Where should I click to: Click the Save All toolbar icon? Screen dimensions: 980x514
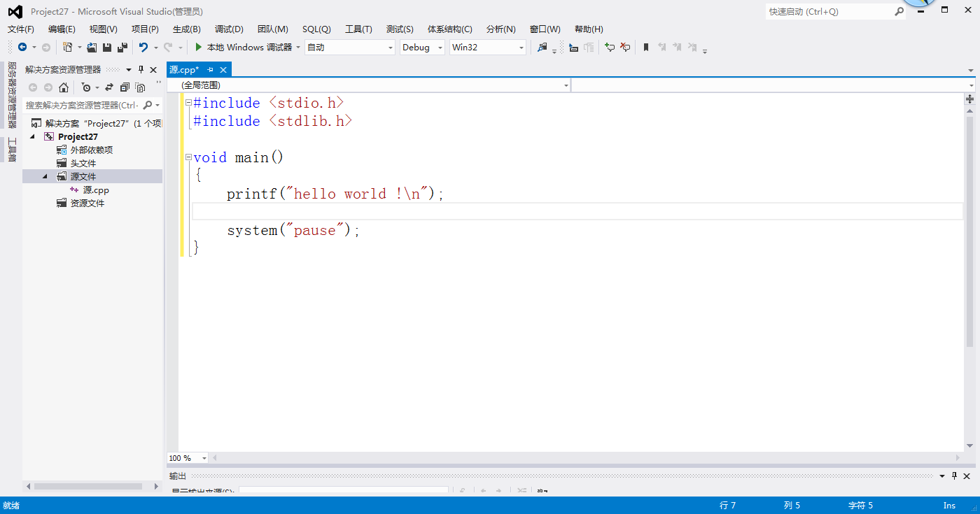click(122, 47)
